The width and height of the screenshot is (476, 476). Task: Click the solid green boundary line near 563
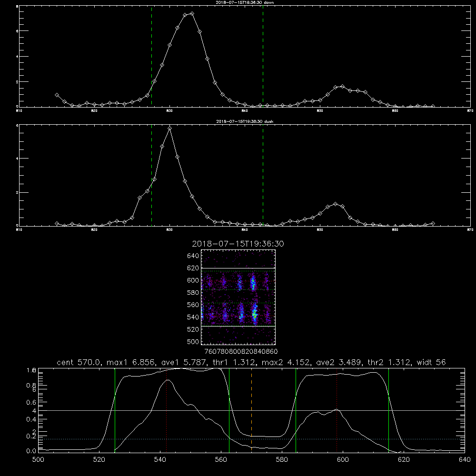click(x=229, y=410)
